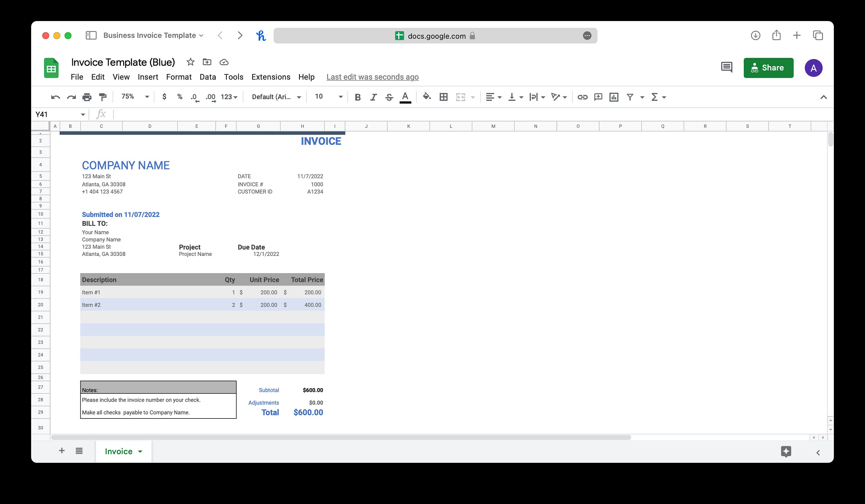Insert a chart via the chart icon
The height and width of the screenshot is (504, 865).
[614, 97]
